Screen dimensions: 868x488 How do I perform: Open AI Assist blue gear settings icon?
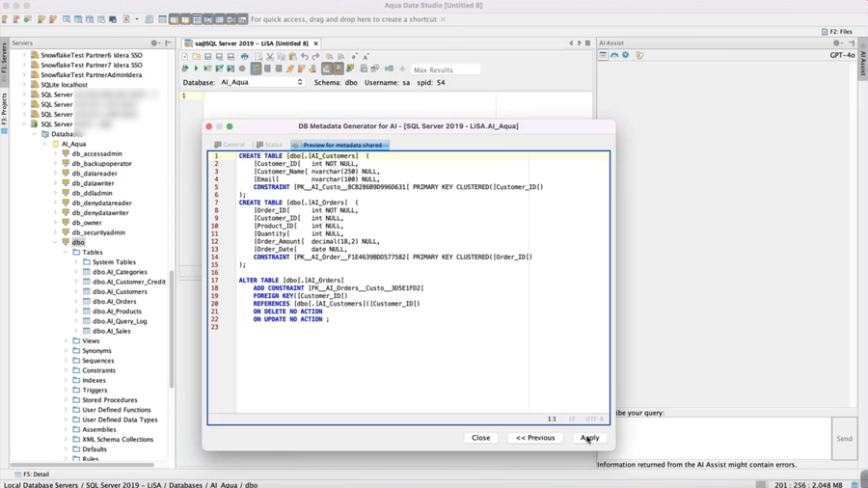[626, 56]
